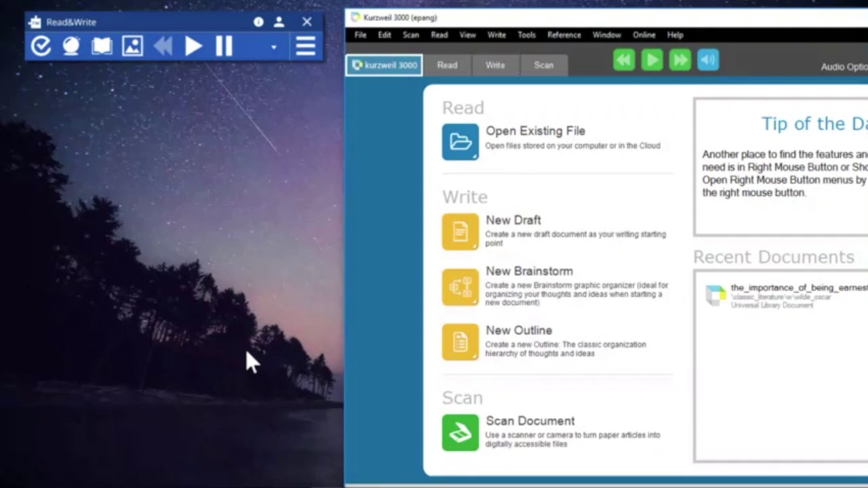Image resolution: width=868 pixels, height=488 pixels.
Task: Open the Read menu in menu bar
Action: tap(439, 35)
